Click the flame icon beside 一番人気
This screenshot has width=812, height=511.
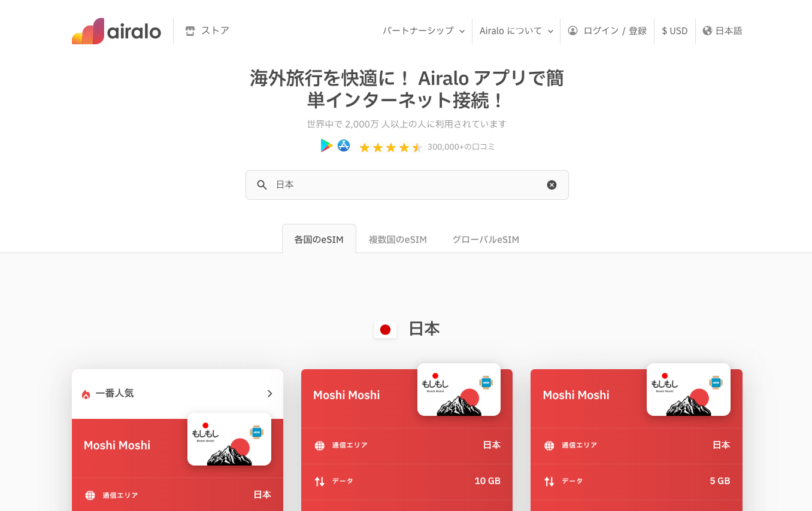86,394
